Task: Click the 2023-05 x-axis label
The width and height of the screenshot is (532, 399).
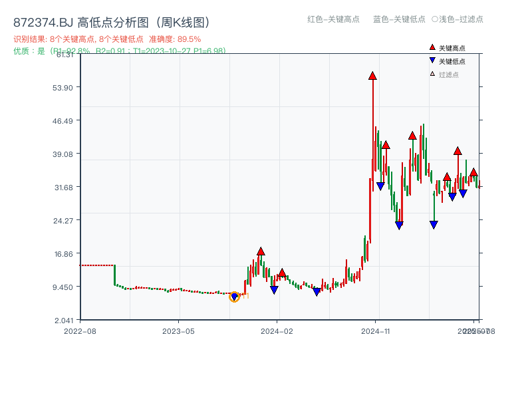Action: click(x=178, y=331)
